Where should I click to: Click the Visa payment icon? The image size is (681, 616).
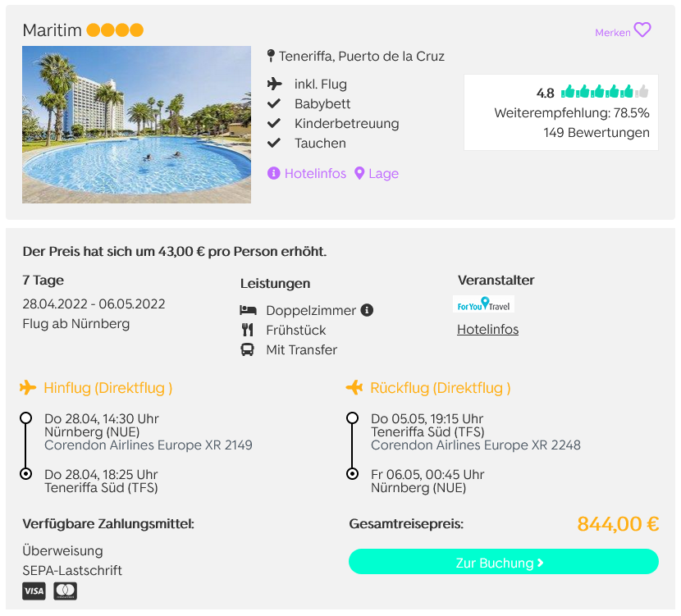click(x=34, y=591)
